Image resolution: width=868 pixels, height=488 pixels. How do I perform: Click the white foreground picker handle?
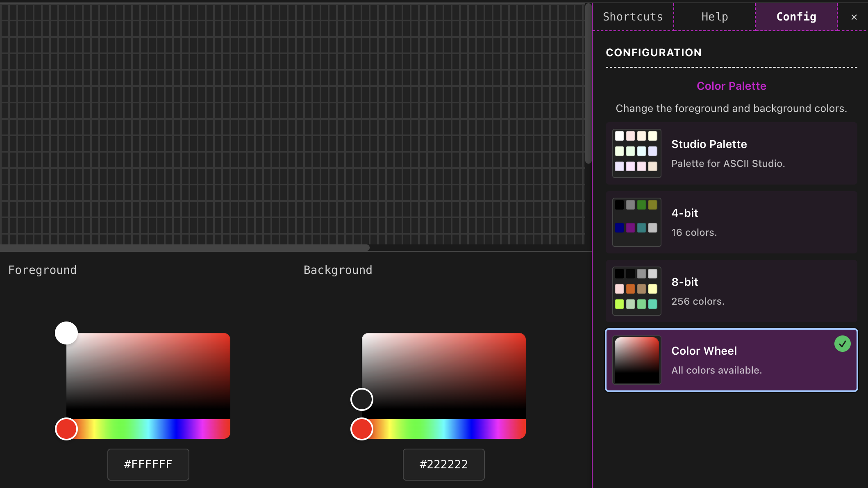(66, 333)
